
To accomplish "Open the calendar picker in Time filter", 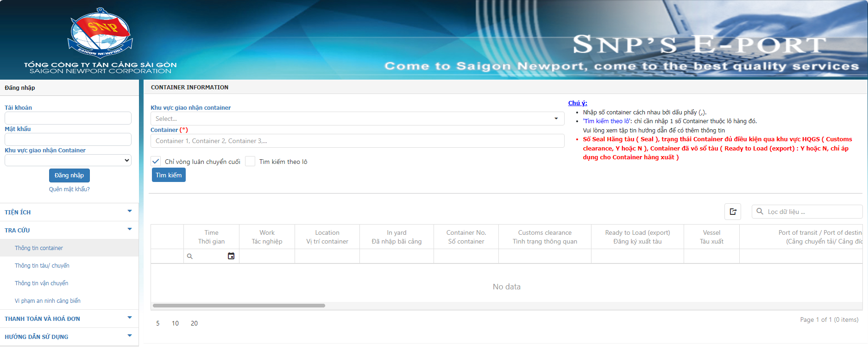I will tap(231, 256).
